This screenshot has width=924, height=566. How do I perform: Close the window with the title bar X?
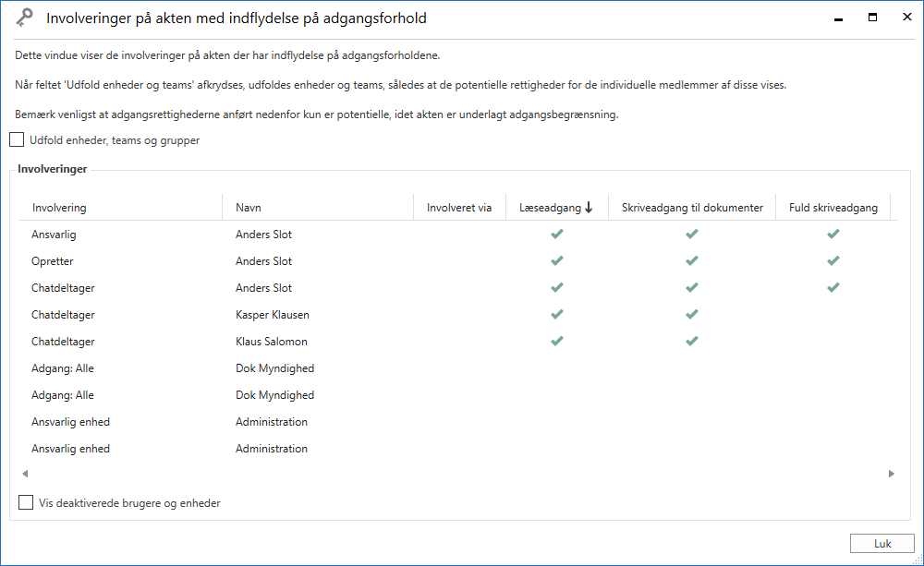coord(907,17)
